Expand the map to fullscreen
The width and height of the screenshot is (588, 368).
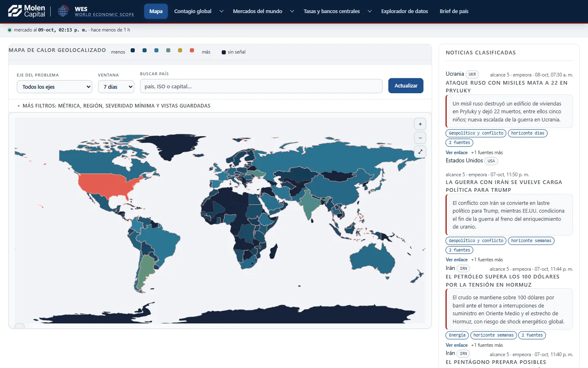coord(420,152)
